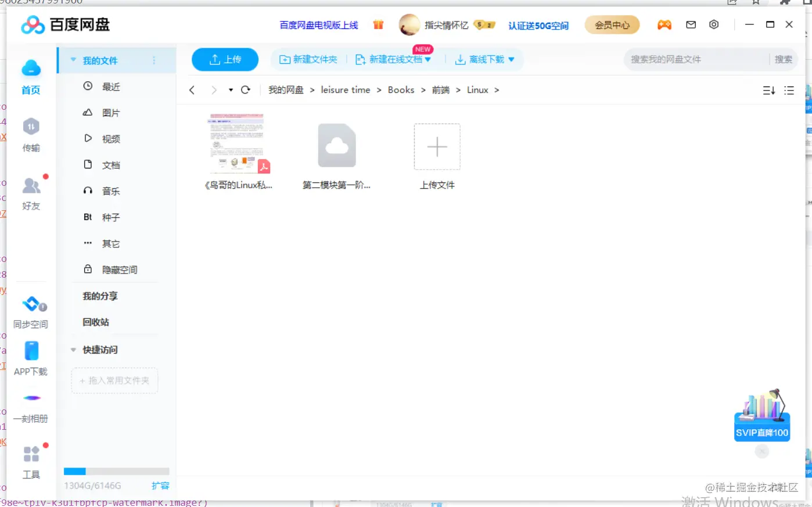Image resolution: width=812 pixels, height=507 pixels.
Task: Open the sort order icon
Action: (x=769, y=91)
